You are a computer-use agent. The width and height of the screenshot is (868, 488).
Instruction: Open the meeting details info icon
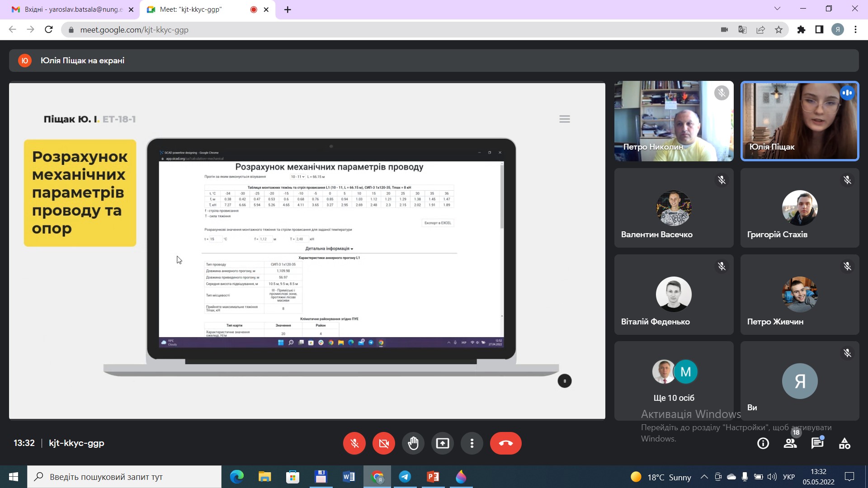click(x=763, y=443)
